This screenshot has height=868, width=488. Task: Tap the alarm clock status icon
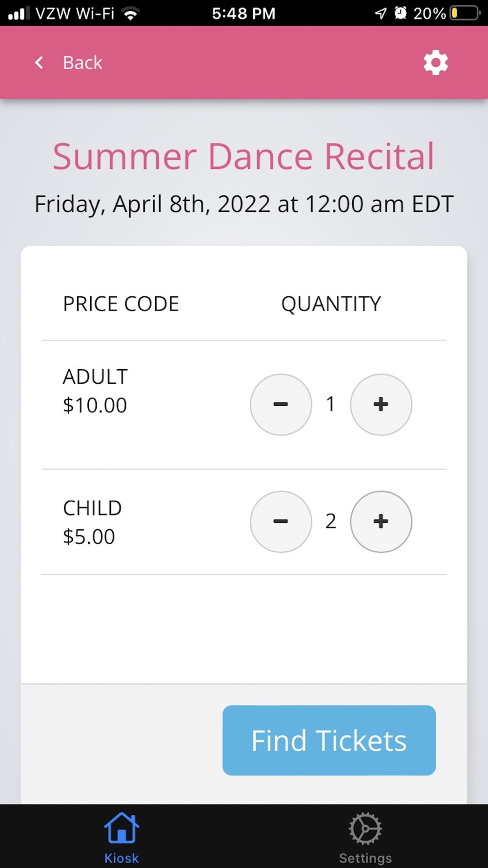[x=400, y=13]
